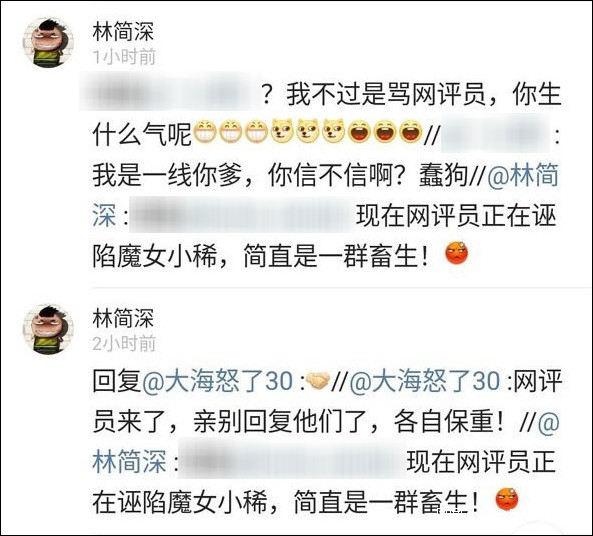Viewport: 593px width, 536px height.
Task: Tap the angry red emoji in second post
Action: [x=507, y=499]
